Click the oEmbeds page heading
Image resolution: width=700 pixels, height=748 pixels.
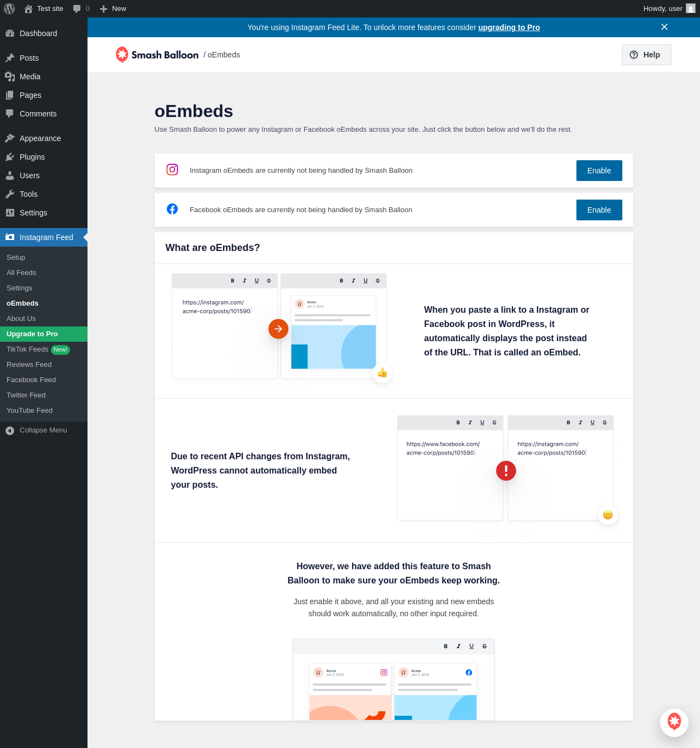tap(194, 111)
